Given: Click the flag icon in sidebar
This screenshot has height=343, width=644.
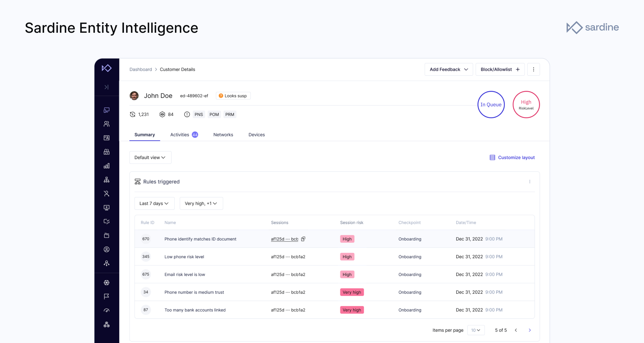Looking at the screenshot, I should click(x=107, y=296).
